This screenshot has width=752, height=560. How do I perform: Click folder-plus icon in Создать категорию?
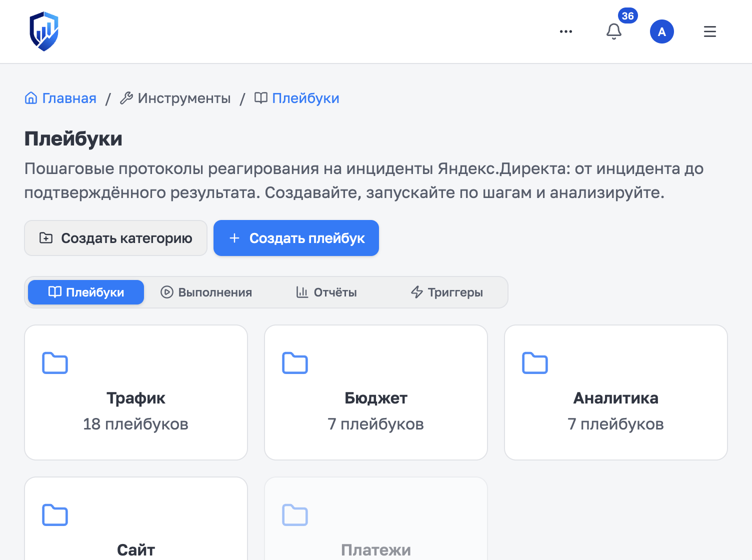(46, 238)
